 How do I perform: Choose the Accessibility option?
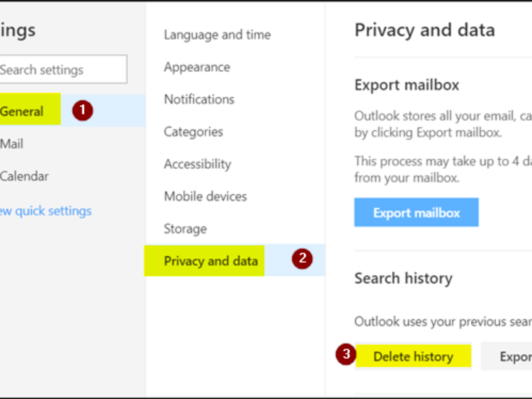point(197,164)
